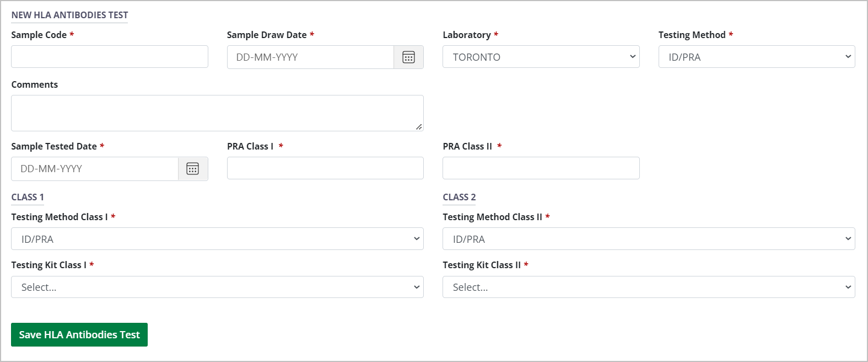Open the Sample Draw Date calendar picker

click(408, 57)
